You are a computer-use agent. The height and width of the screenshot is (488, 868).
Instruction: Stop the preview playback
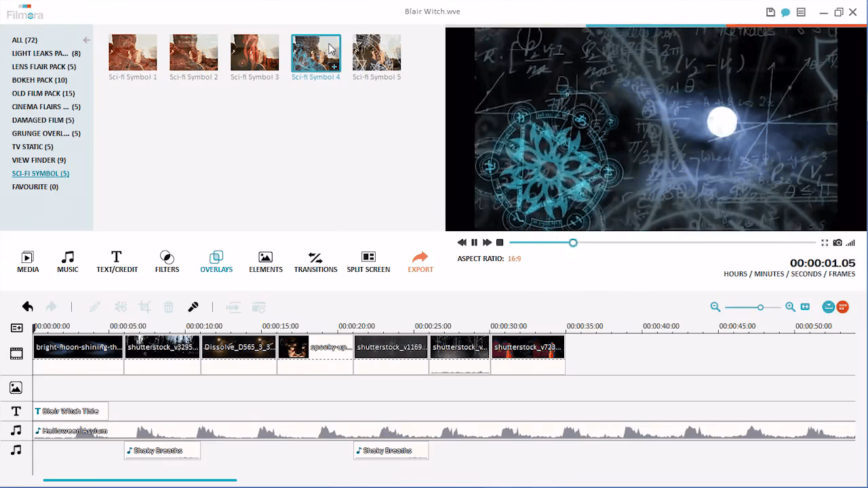[x=500, y=243]
